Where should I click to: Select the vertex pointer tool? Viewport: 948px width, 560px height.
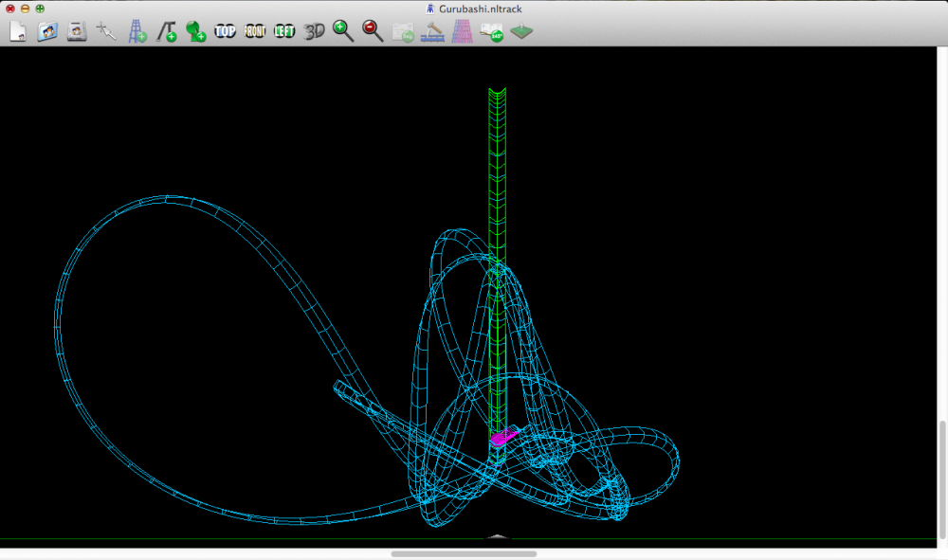pos(106,31)
